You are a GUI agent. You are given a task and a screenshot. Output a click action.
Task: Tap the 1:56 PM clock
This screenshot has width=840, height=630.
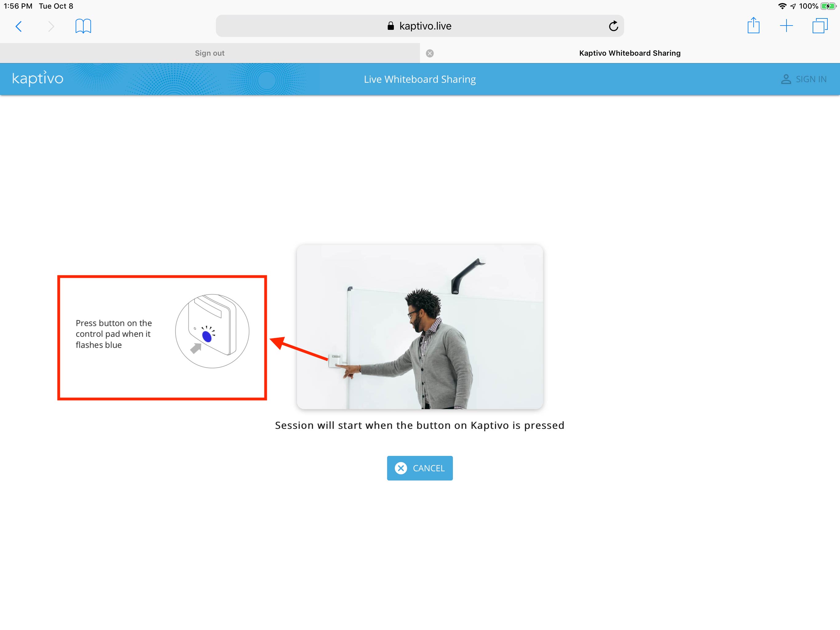pyautogui.click(x=18, y=6)
